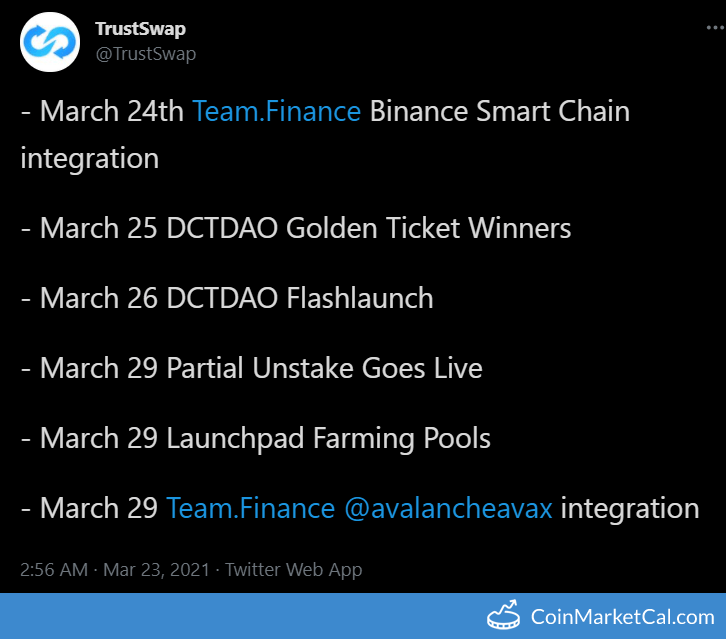Screen dimensions: 726x639
Task: Click the 2:56 AM timestamp
Action: (54, 570)
